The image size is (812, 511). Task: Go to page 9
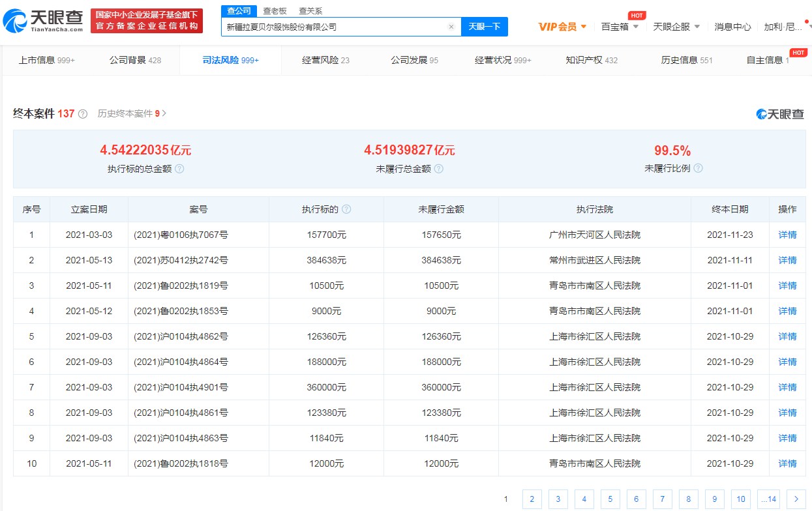714,499
